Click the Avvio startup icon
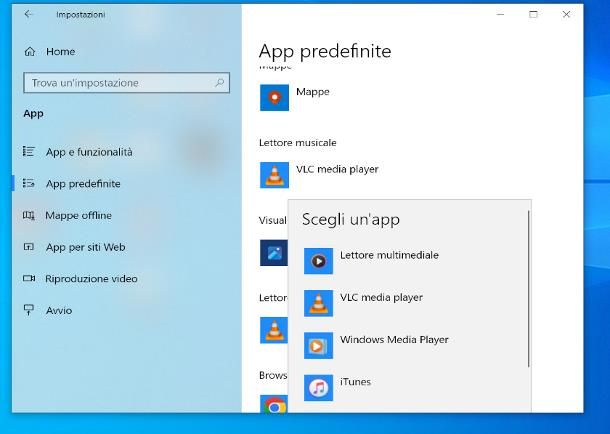This screenshot has height=434, width=610. [29, 310]
